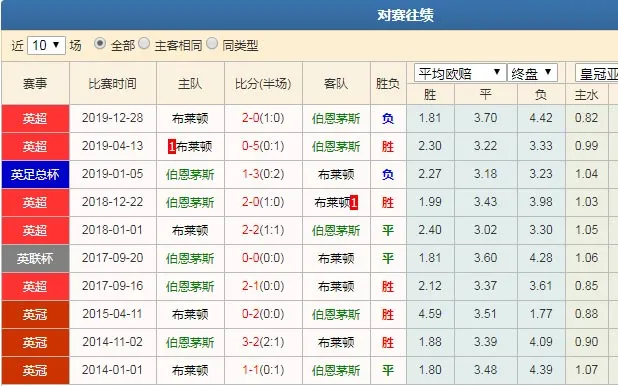Click the 平 result on 2018-01-01 row
Image resolution: width=618 pixels, height=386 pixels.
point(388,230)
